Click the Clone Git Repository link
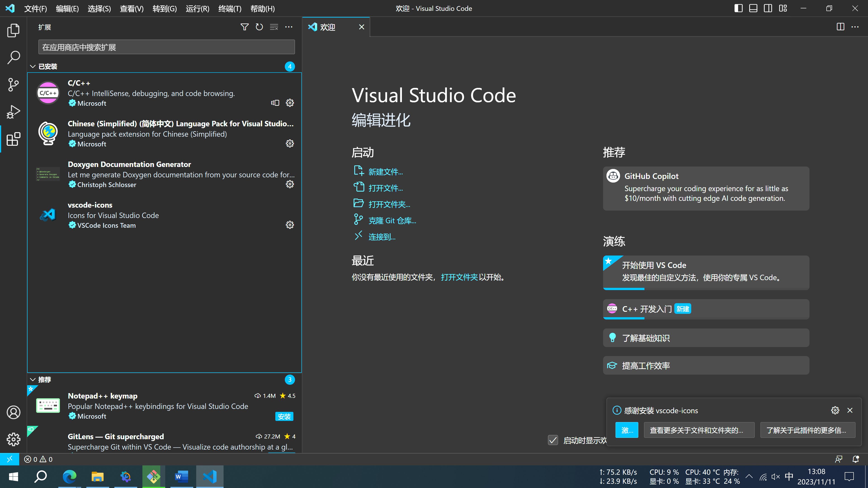Image resolution: width=868 pixels, height=488 pixels. click(x=392, y=220)
